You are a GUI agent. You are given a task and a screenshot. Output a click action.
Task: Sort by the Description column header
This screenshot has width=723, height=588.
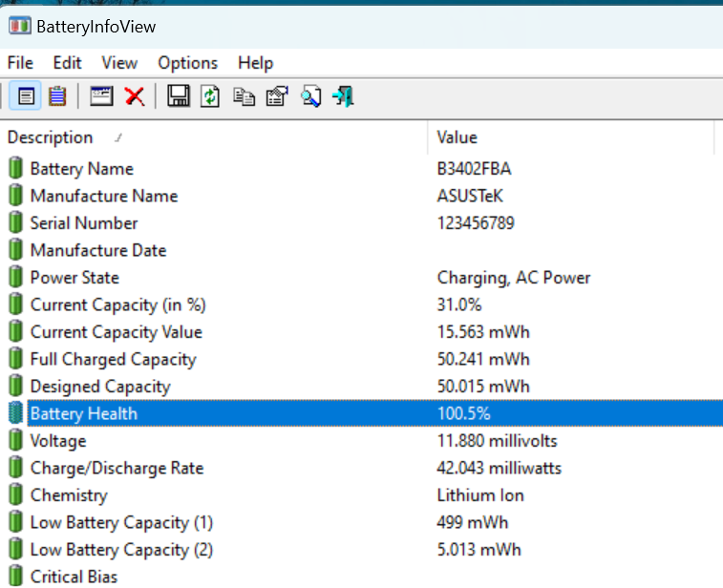214,137
